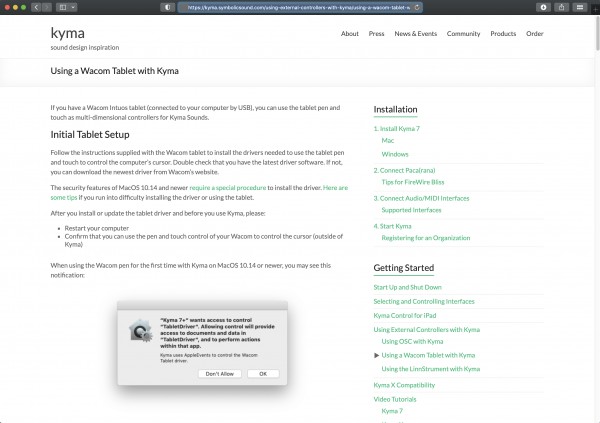Open Kyma X Compatibility link

coord(404,385)
